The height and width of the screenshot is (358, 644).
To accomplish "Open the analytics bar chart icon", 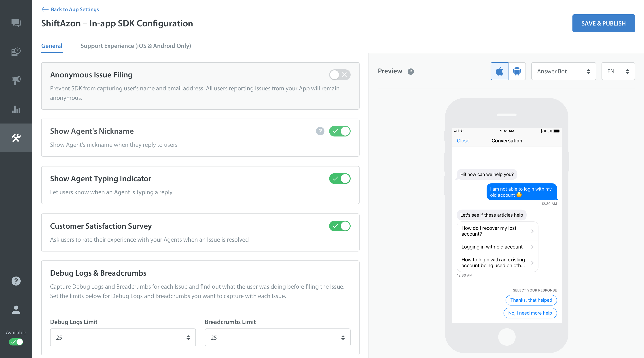I will point(16,109).
